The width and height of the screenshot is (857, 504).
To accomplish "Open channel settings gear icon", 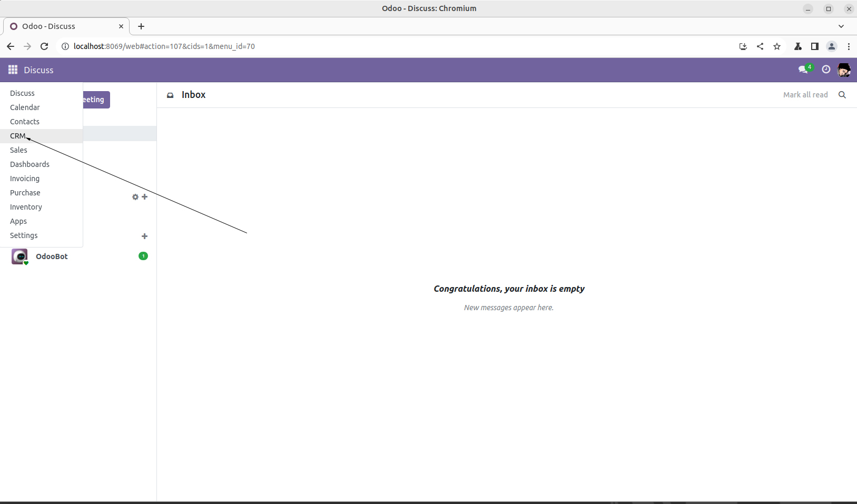I will point(135,197).
